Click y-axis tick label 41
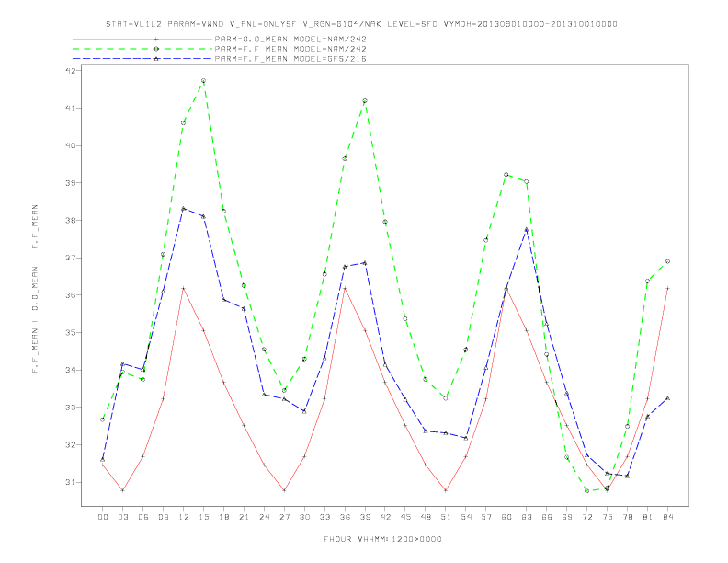The width and height of the screenshot is (728, 563). pos(71,108)
